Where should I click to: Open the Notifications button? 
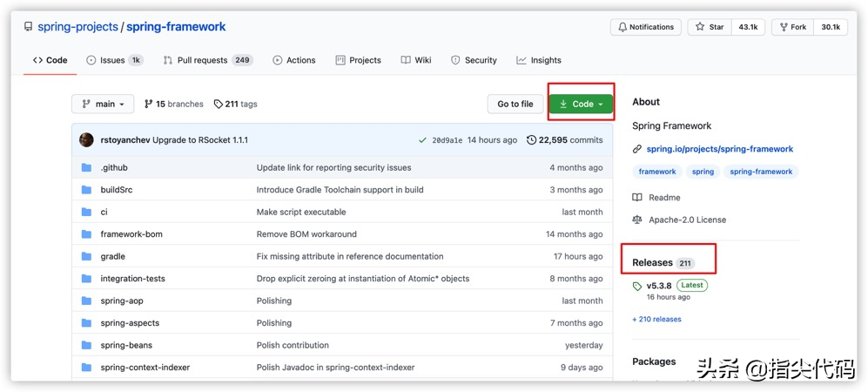646,27
